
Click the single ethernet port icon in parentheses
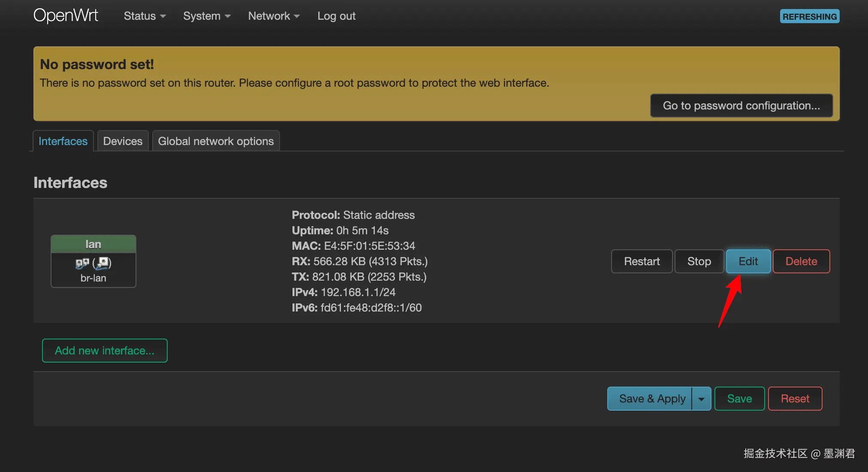click(102, 263)
